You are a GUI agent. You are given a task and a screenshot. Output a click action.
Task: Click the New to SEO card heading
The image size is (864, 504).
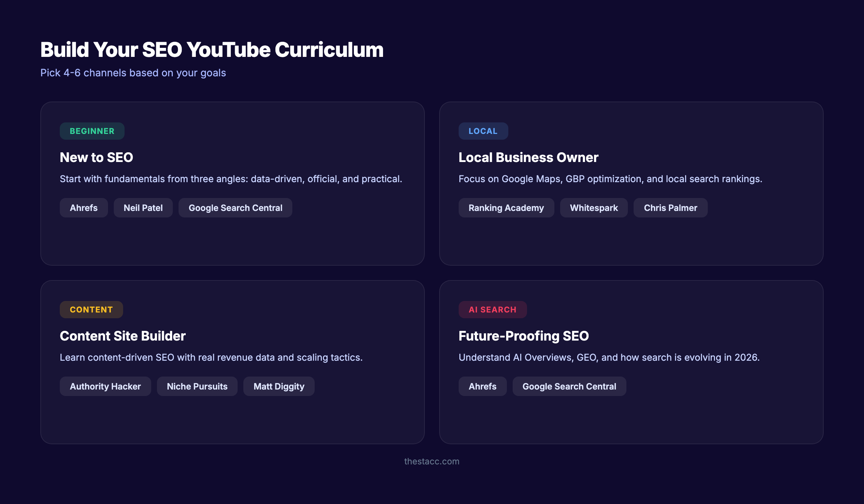pos(96,157)
